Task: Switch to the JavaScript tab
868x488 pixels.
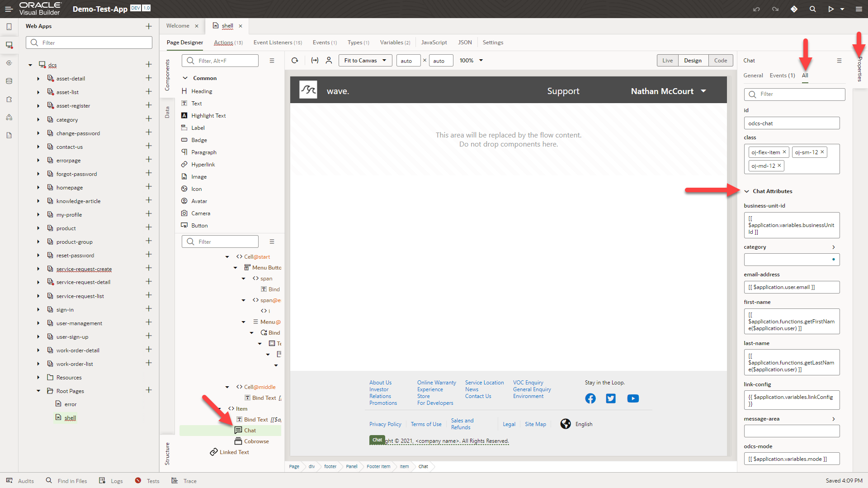Action: [x=434, y=42]
